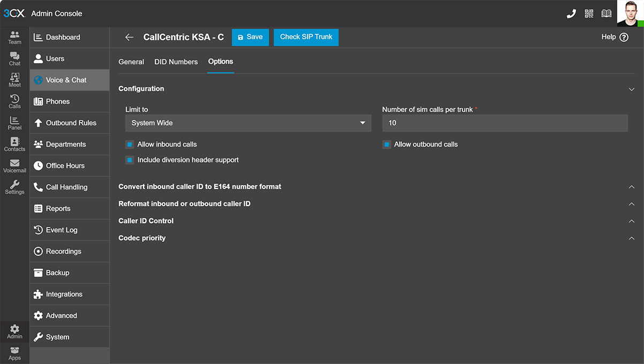The height and width of the screenshot is (364, 644).
Task: Expand Convert inbound caller ID to E164 section
Action: coord(632,187)
